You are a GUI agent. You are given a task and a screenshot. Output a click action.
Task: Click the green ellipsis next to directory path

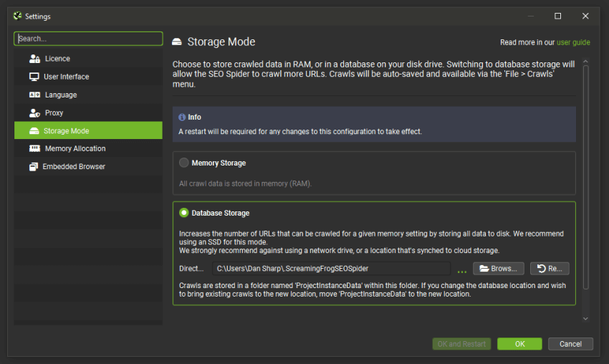[462, 272]
